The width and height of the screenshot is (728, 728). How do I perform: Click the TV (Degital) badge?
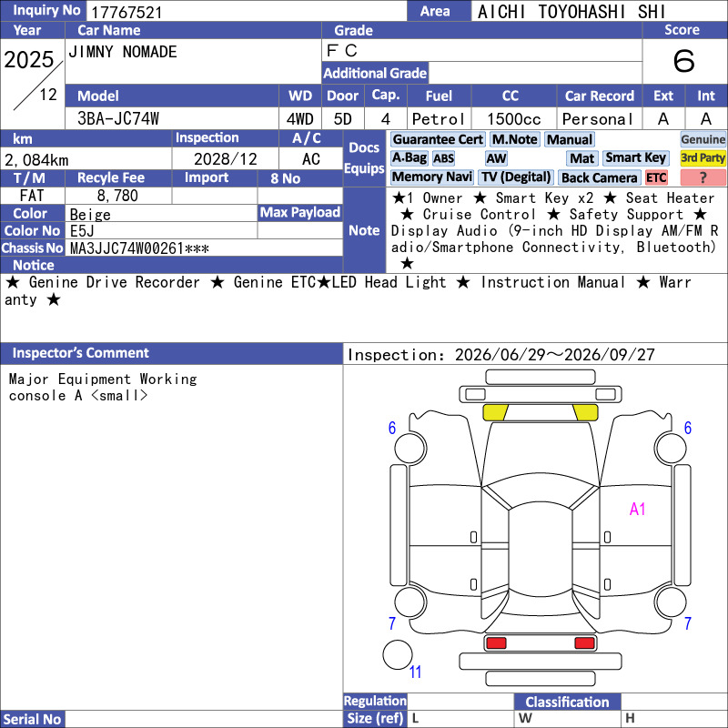tap(516, 177)
